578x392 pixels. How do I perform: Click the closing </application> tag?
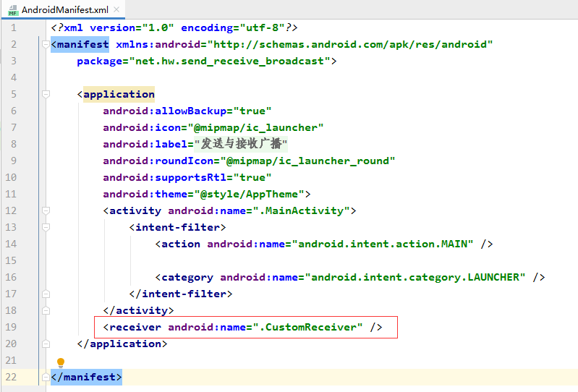pyautogui.click(x=122, y=344)
